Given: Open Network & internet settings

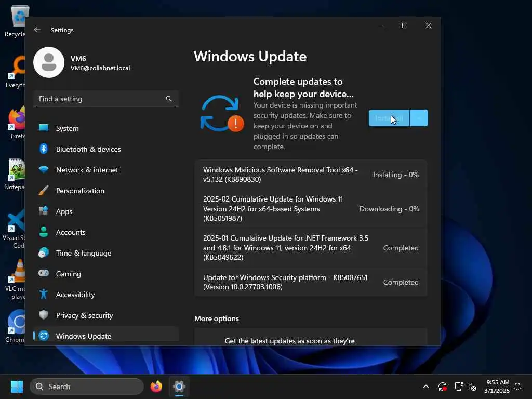Looking at the screenshot, I should click(106, 170).
